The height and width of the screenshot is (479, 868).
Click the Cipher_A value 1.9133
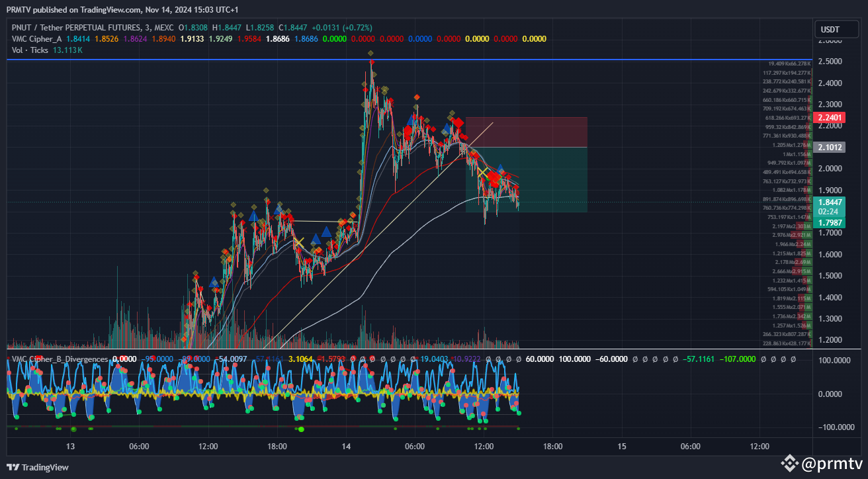193,39
